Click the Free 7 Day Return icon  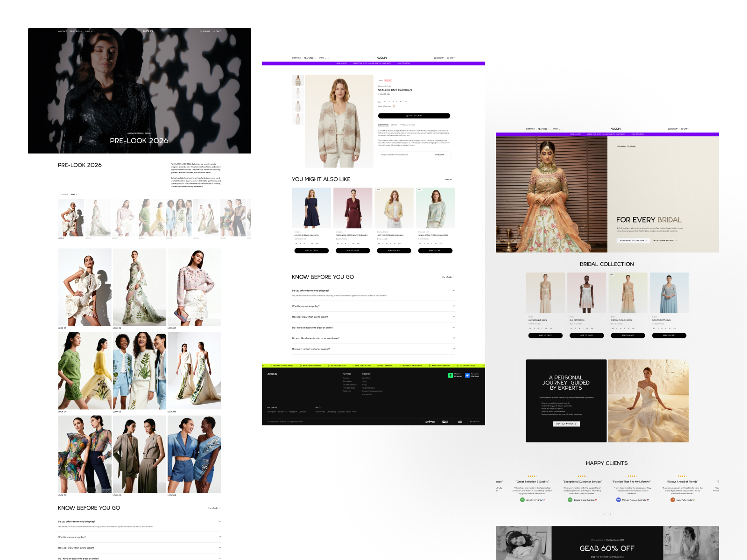click(353, 365)
